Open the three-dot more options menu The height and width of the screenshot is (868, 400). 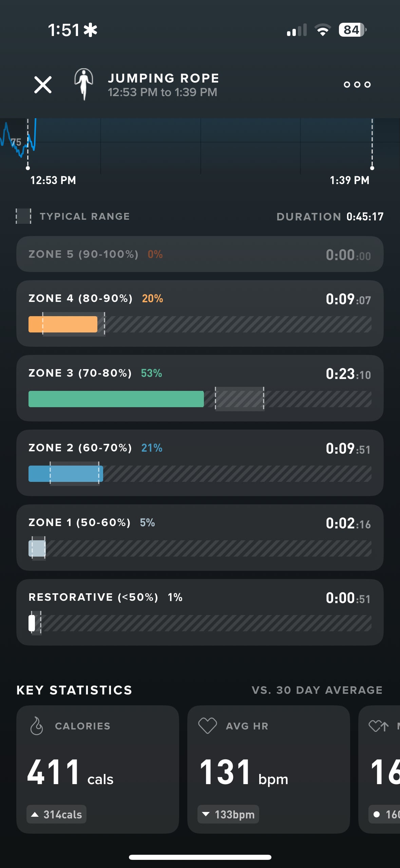(357, 85)
